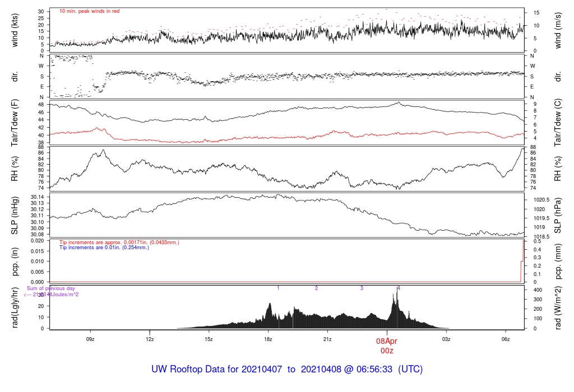574x392 pixels.
Task: Click the wind (kts) axis label
Action: coord(15,30)
